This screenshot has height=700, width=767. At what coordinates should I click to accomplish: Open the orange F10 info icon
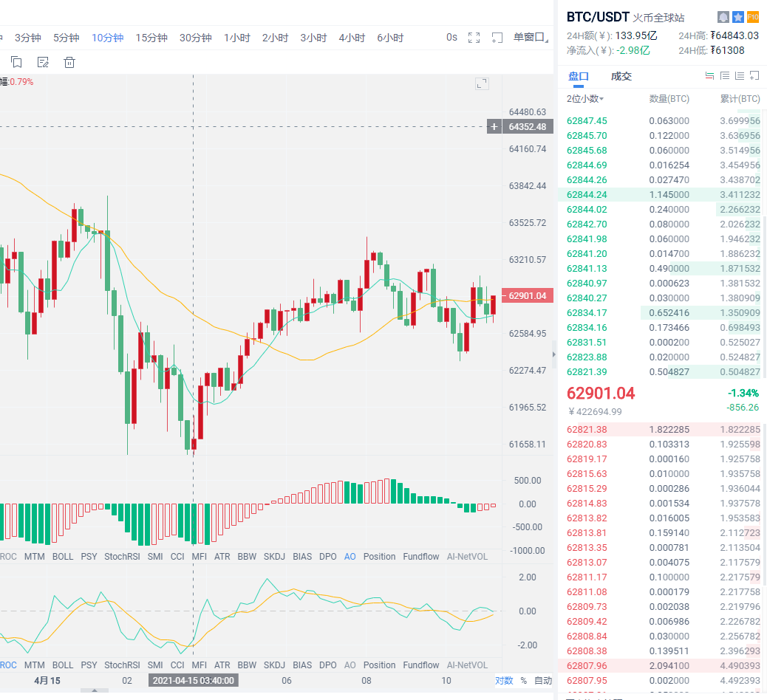tap(753, 17)
